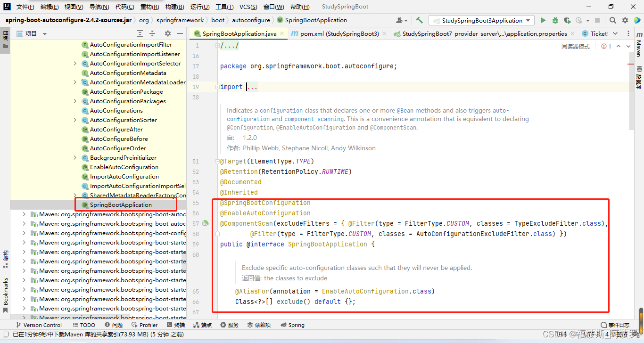Screen dimensions: 644x343
Task: Click Expand All icon in the project panel
Action: click(140, 33)
